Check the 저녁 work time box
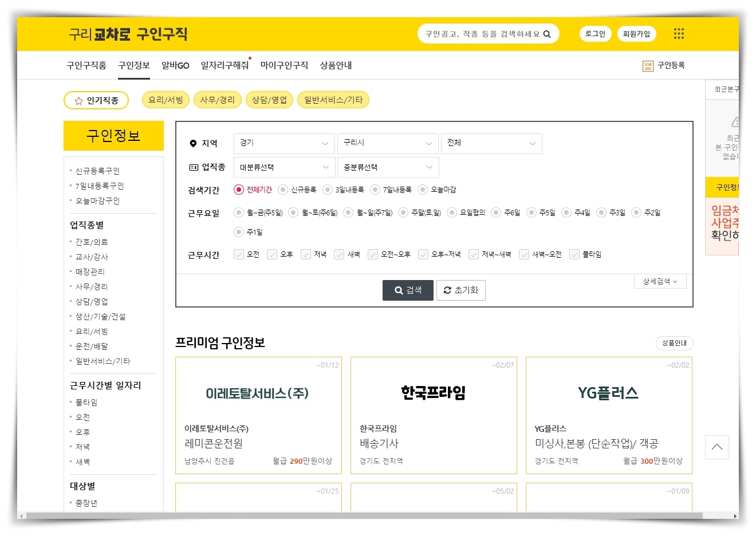This screenshot has height=536, width=756. [x=306, y=254]
